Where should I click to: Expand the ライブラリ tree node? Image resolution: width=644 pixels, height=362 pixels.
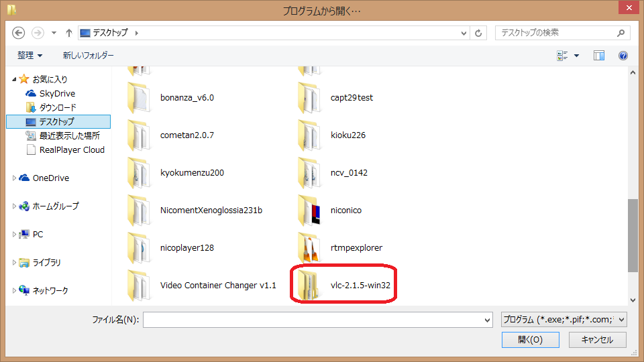pyautogui.click(x=14, y=262)
